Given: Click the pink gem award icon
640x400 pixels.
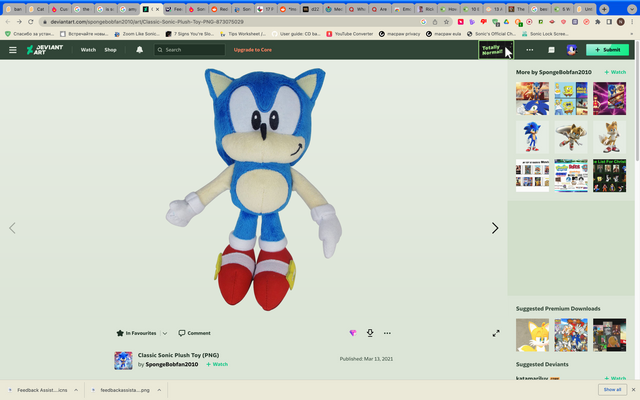Looking at the screenshot, I should pyautogui.click(x=352, y=333).
